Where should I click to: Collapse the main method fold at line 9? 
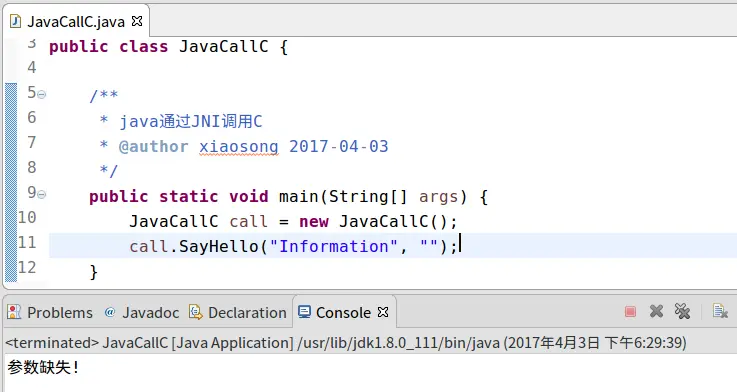coord(42,194)
